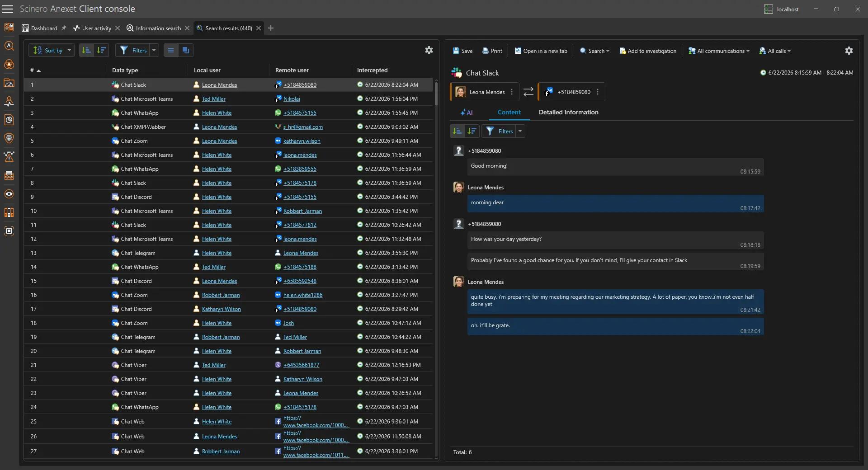Open the binders archive sidebar icon
Viewport: 868px width, 470px height.
point(9,212)
